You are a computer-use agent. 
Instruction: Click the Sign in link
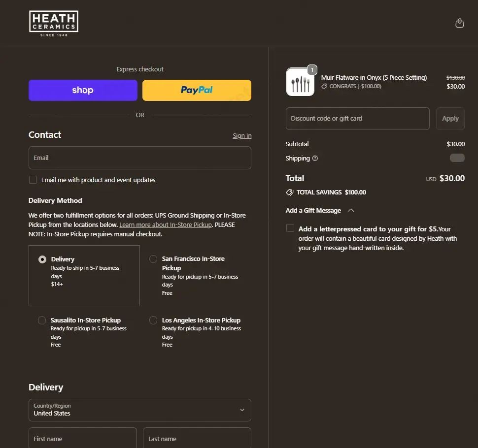[242, 136]
